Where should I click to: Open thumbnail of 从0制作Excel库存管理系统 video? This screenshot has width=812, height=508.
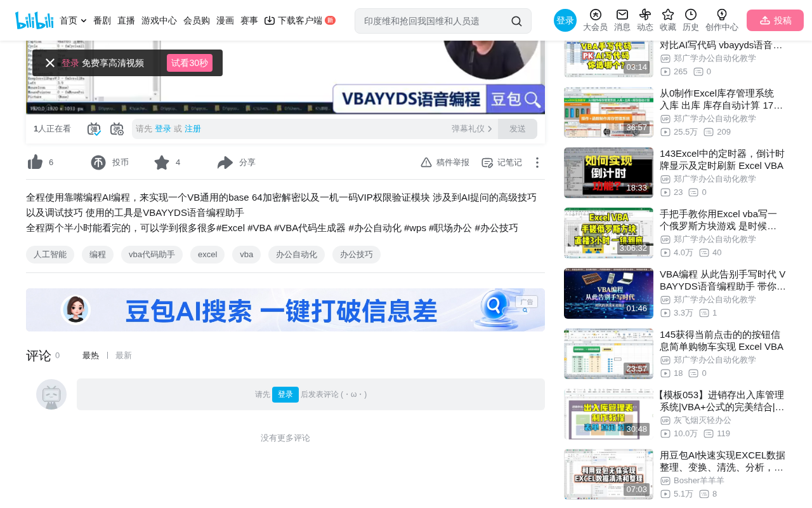(608, 112)
